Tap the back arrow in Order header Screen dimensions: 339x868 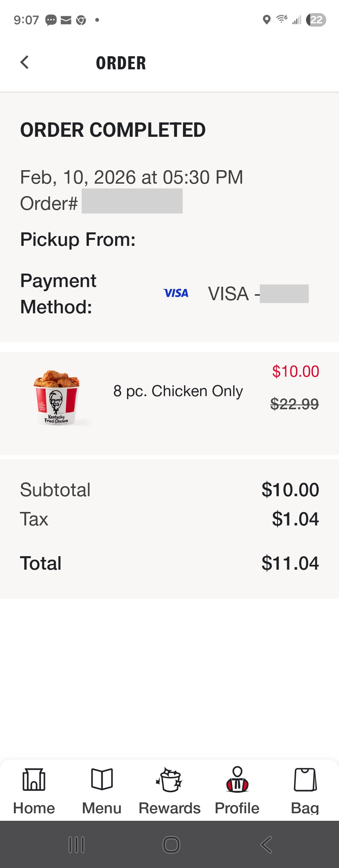pyautogui.click(x=25, y=63)
